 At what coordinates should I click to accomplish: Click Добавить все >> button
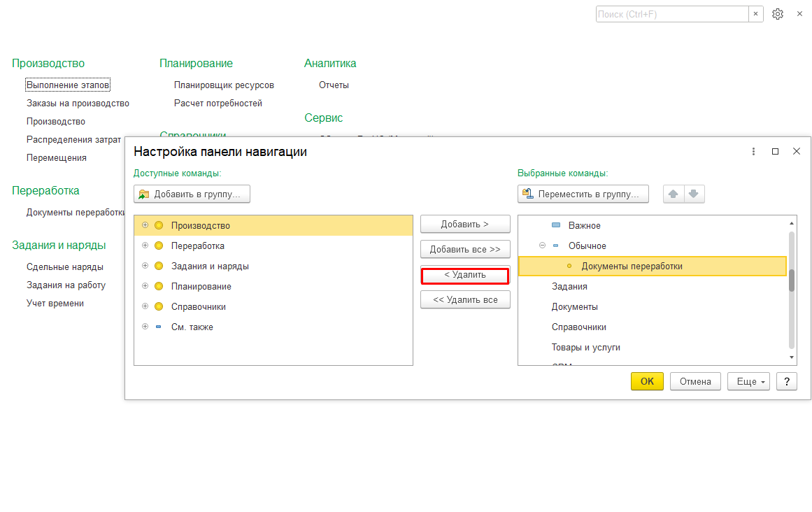[x=465, y=250]
